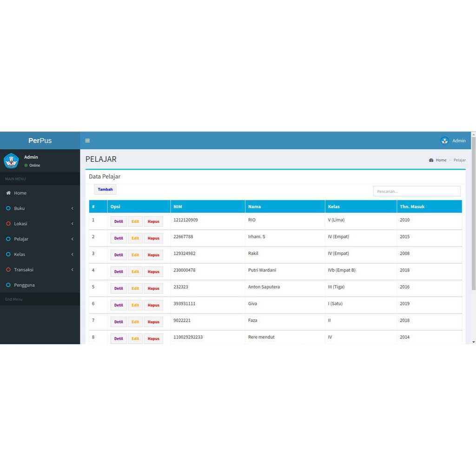Screen dimensions: 476x476
Task: Open the Lokasi menu item
Action: [x=20, y=224]
